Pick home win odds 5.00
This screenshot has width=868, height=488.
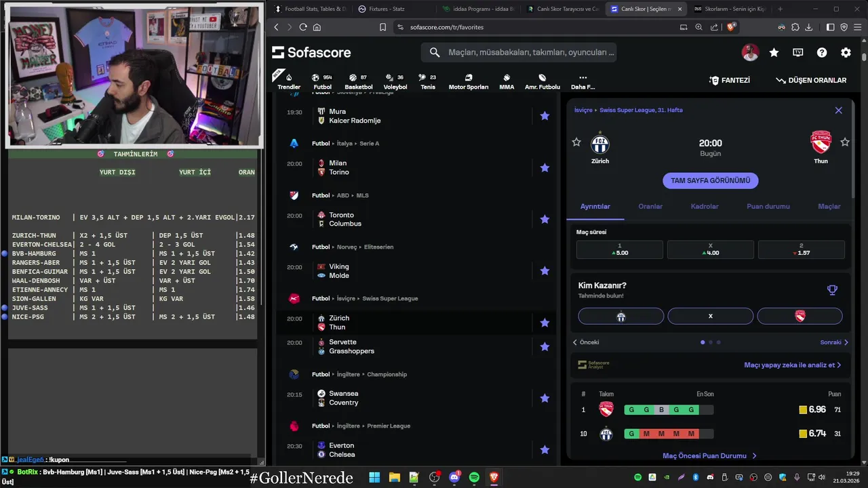click(620, 249)
